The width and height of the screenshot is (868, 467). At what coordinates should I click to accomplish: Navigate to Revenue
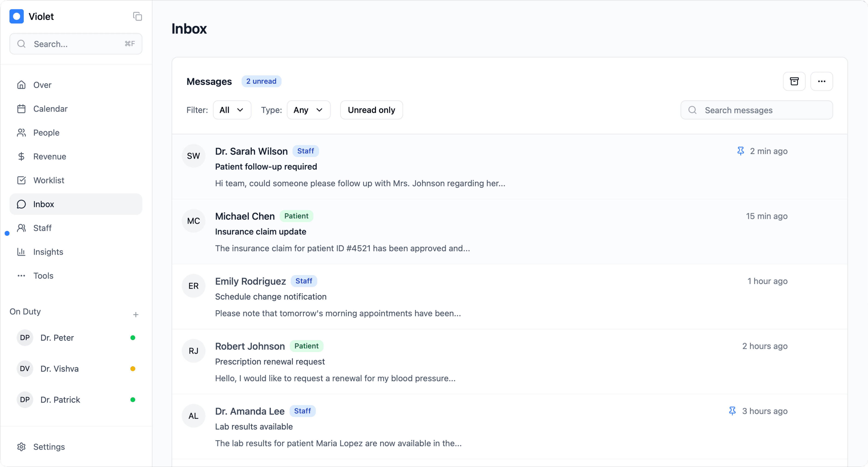(76, 156)
